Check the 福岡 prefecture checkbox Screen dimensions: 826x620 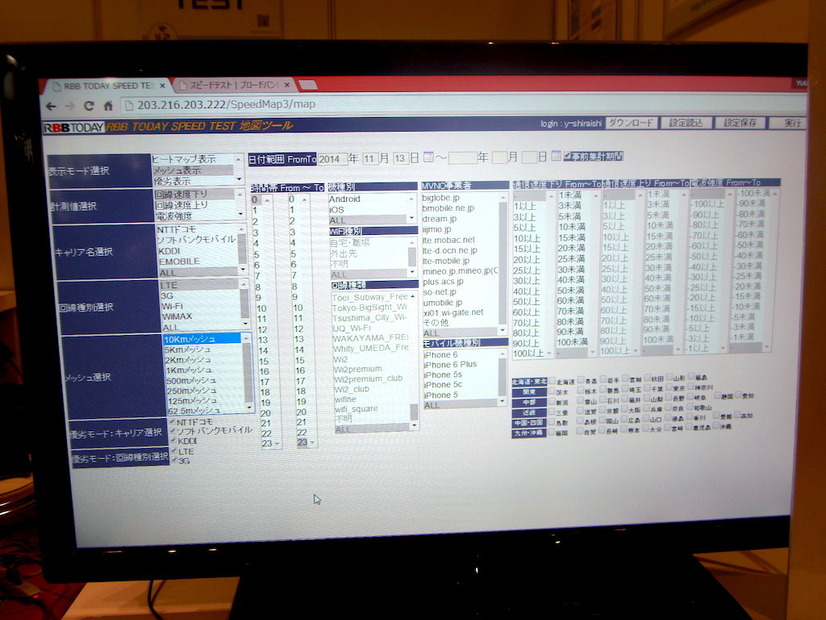coord(553,432)
